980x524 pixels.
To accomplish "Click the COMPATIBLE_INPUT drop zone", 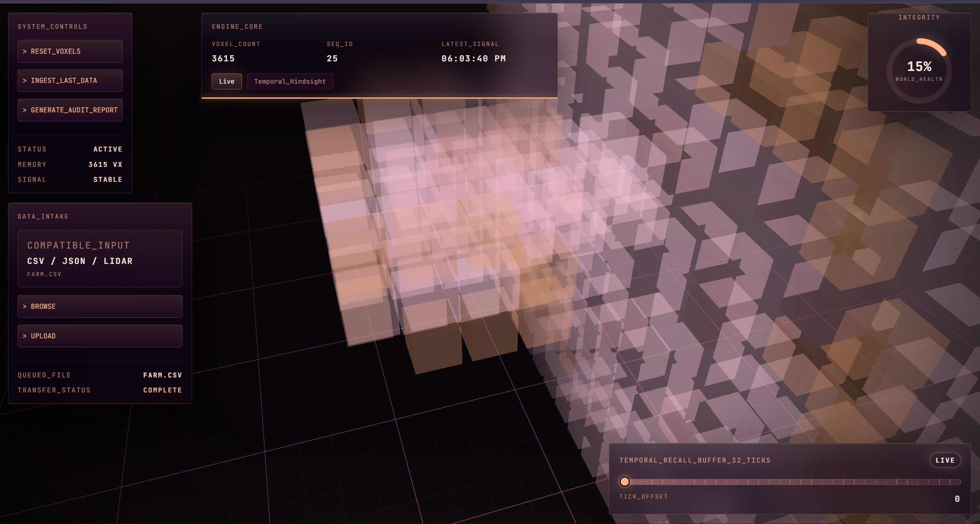I will coord(100,259).
